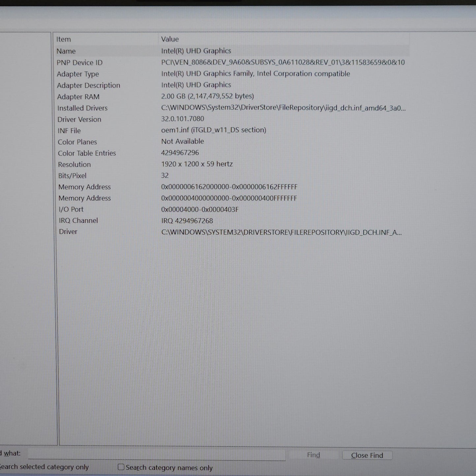Select the INF File row
The image size is (476, 476).
69,131
